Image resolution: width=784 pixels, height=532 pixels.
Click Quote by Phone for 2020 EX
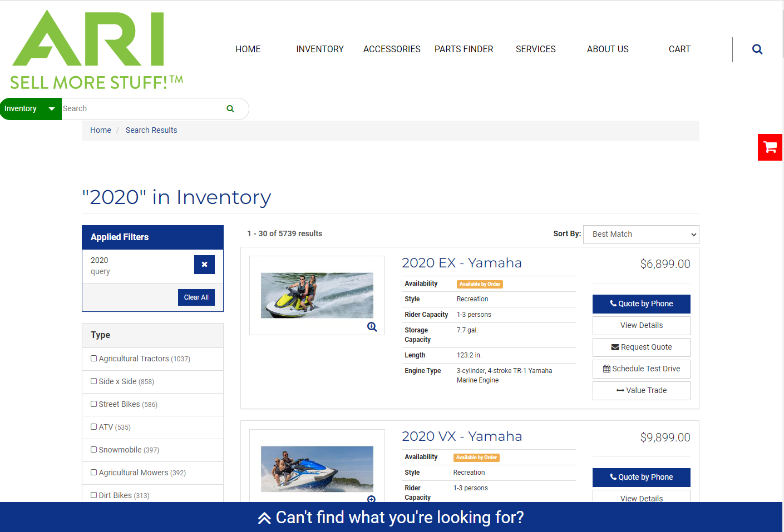642,304
